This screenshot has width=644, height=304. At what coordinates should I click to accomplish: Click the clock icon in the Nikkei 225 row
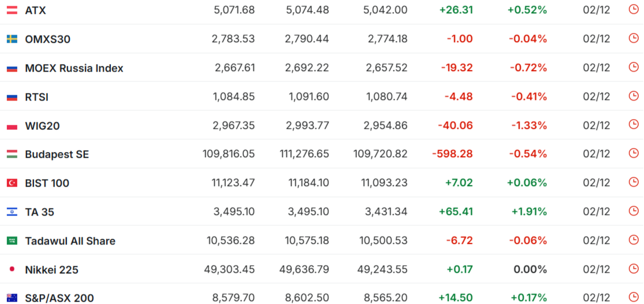click(x=634, y=269)
